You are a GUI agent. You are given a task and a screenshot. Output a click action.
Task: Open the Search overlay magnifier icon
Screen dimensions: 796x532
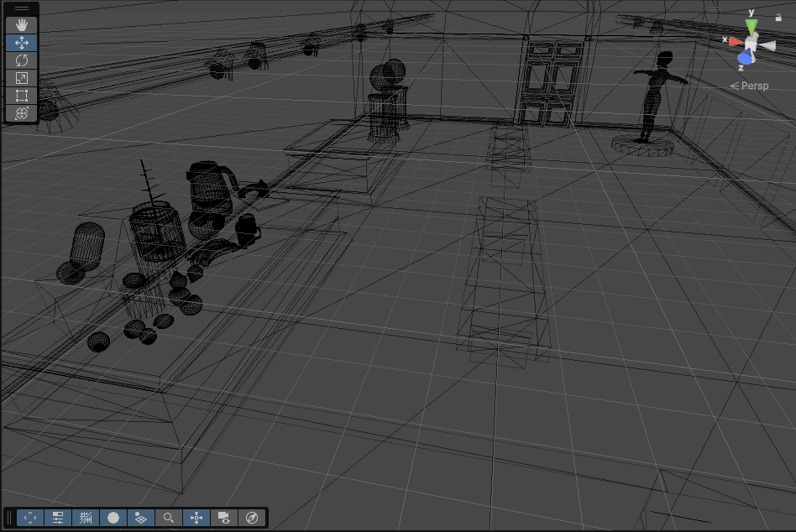click(x=169, y=518)
